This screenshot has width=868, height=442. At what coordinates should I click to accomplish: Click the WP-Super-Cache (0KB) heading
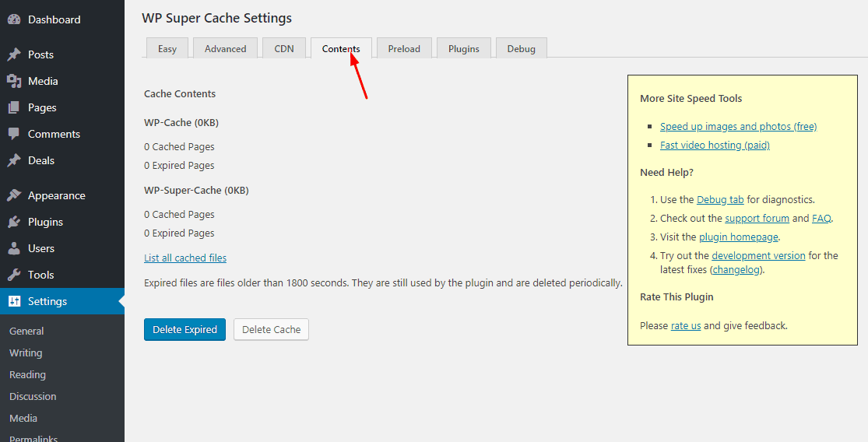point(196,190)
